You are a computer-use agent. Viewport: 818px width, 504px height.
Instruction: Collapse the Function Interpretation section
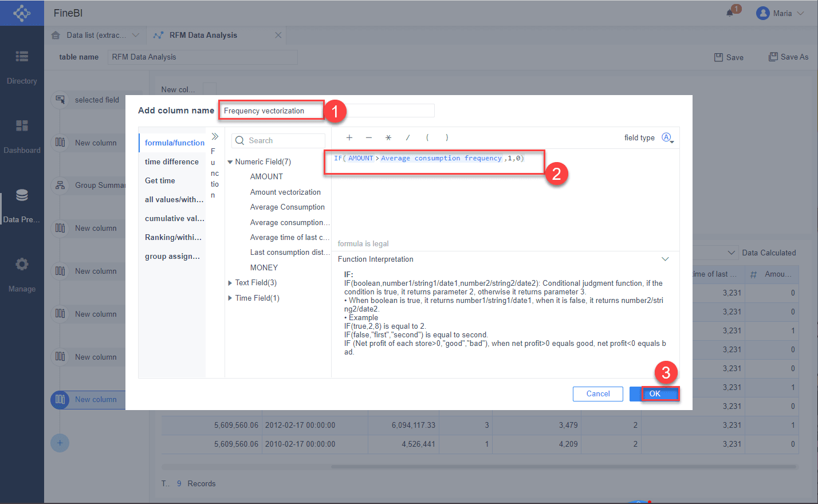pos(665,259)
